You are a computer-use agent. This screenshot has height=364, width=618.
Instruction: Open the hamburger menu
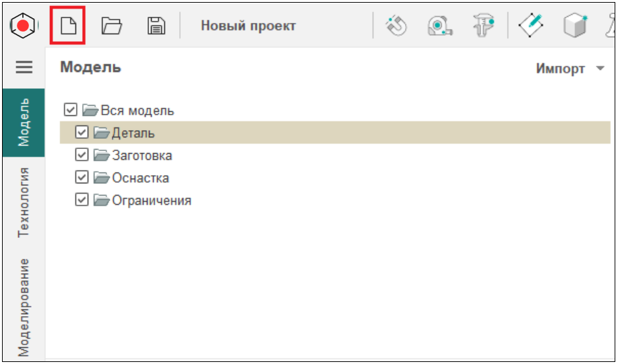tap(24, 67)
